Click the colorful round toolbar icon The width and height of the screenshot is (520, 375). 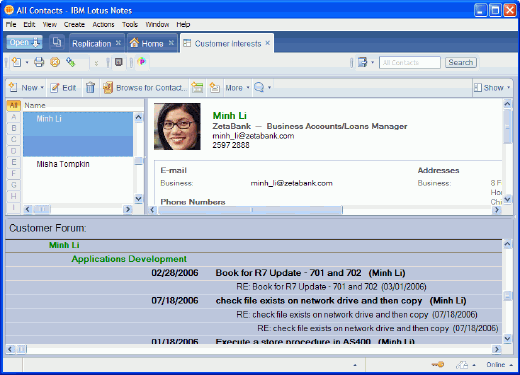142,62
